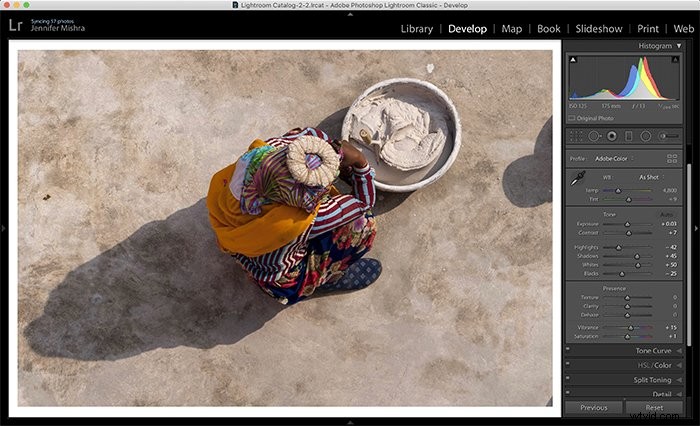This screenshot has width=700, height=426.
Task: Click the Blacks slider handle
Action: [622, 274]
